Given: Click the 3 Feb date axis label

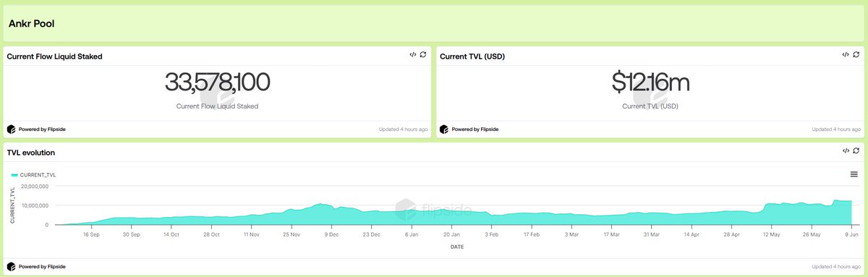Looking at the screenshot, I should (492, 234).
